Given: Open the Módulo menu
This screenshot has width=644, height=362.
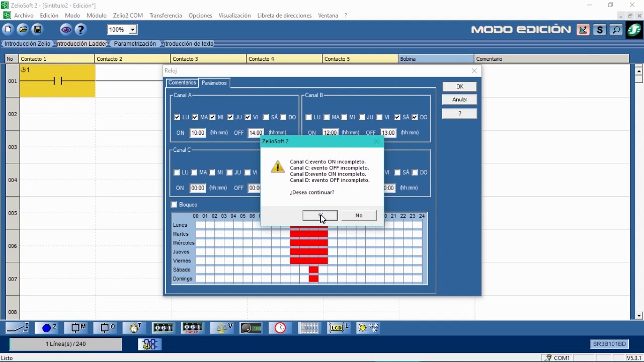Looking at the screenshot, I should click(97, 16).
